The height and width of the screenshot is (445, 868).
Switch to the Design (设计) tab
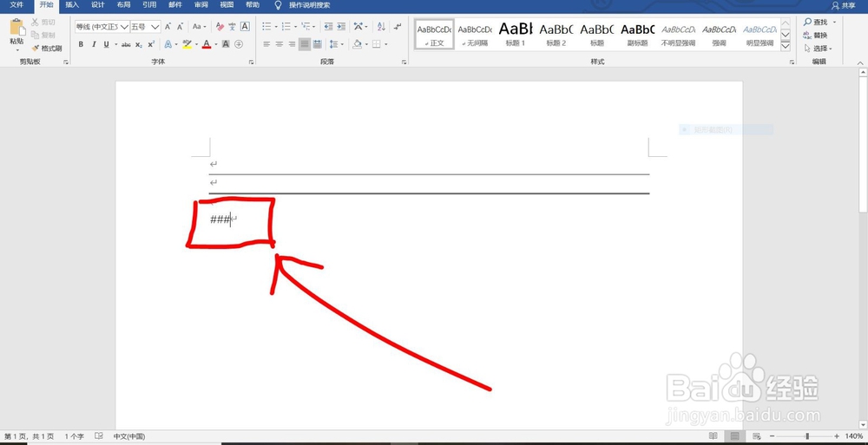coord(98,5)
